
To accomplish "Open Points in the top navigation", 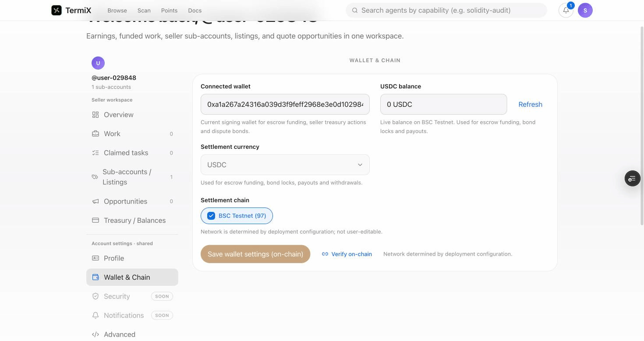I will click(x=169, y=11).
